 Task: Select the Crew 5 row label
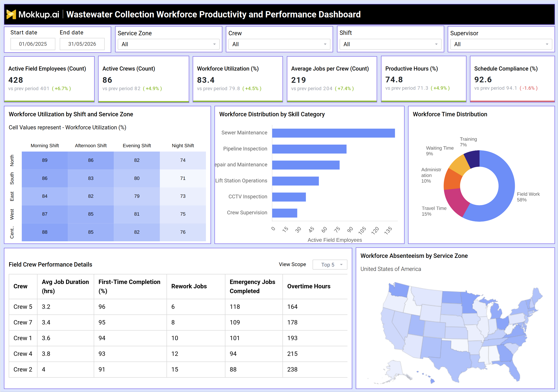click(x=23, y=307)
